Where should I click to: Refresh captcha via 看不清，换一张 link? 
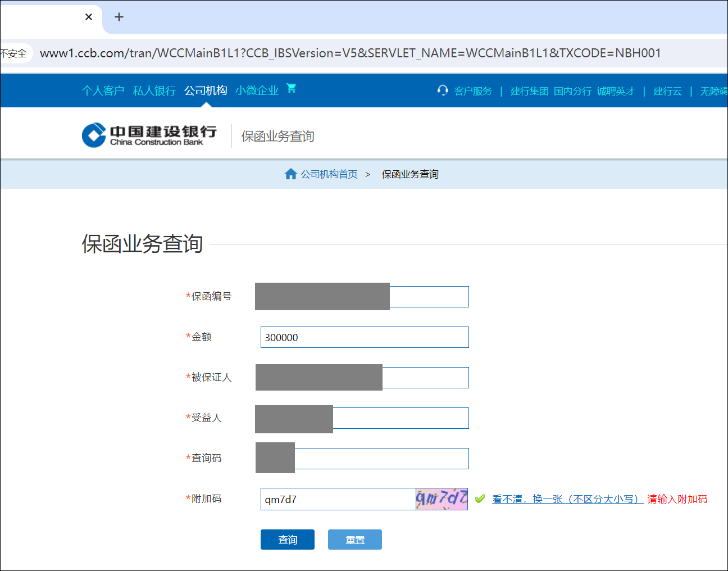coord(567,499)
